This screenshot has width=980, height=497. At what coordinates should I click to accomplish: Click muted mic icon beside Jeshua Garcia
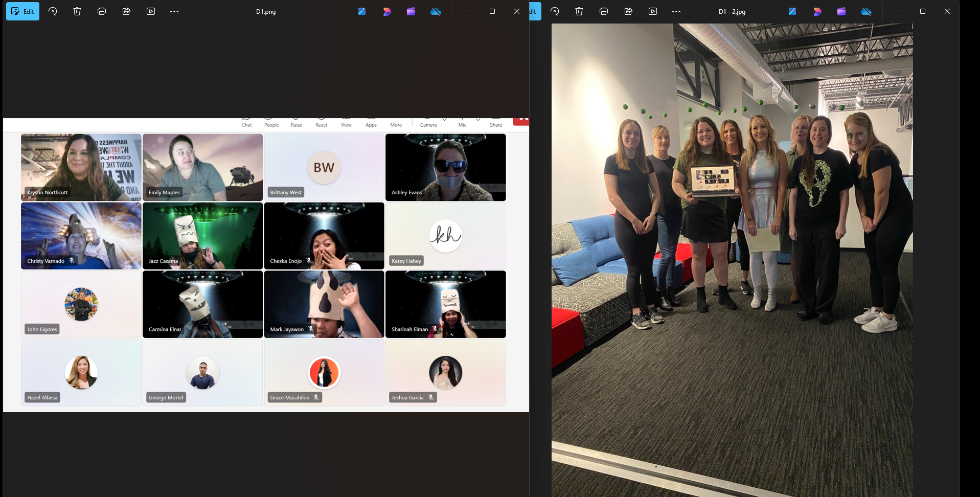point(431,398)
